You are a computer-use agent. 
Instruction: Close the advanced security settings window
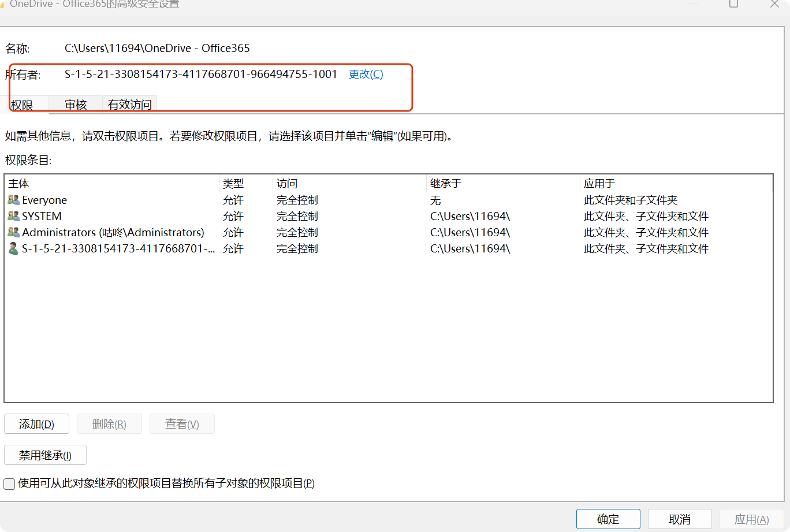coord(775,3)
